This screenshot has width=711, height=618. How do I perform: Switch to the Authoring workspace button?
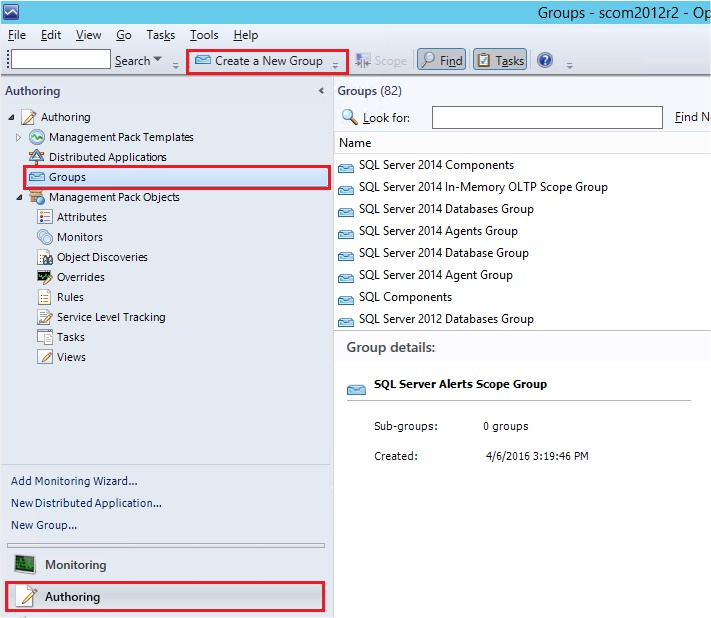coord(166,597)
